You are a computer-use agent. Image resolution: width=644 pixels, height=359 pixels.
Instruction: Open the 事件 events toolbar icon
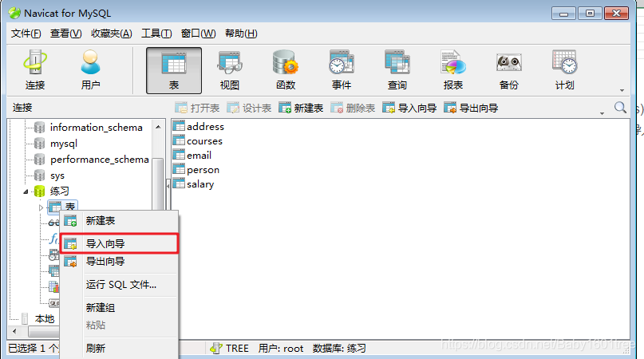click(342, 70)
